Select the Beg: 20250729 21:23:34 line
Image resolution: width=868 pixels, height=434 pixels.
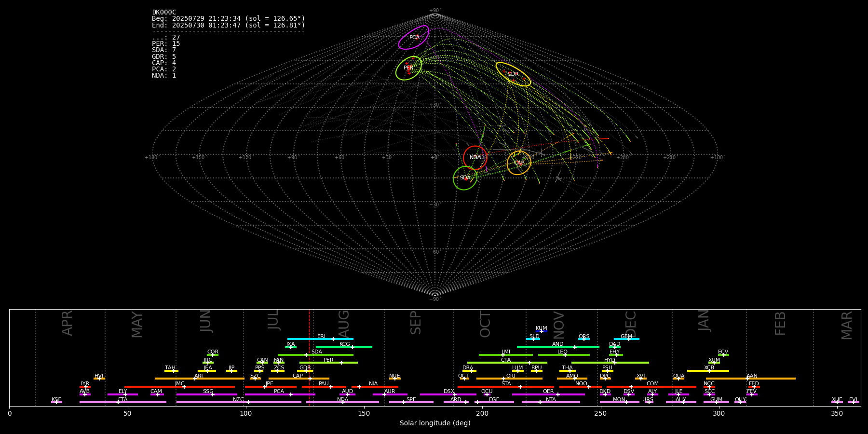pyautogui.click(x=229, y=19)
